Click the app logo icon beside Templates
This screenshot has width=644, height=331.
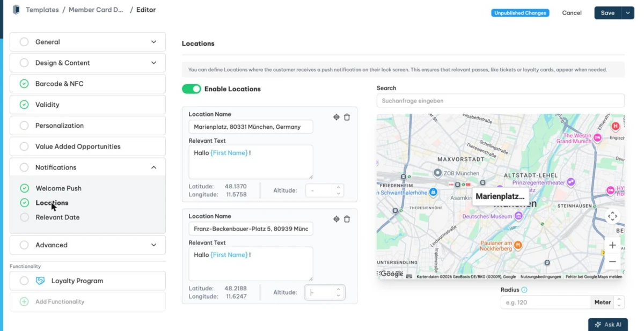(16, 10)
